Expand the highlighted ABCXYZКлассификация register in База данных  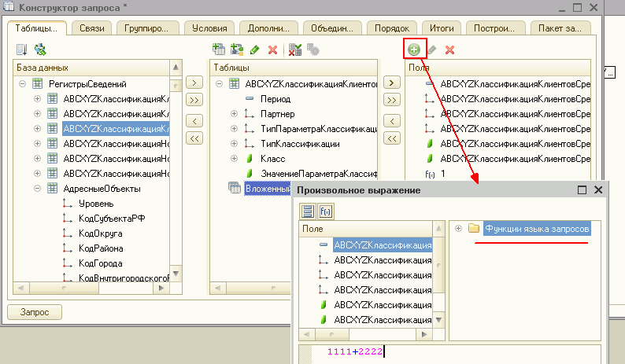coord(37,129)
